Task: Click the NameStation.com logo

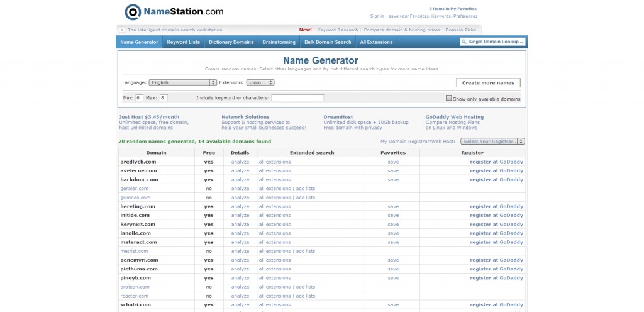Action: coord(174,12)
